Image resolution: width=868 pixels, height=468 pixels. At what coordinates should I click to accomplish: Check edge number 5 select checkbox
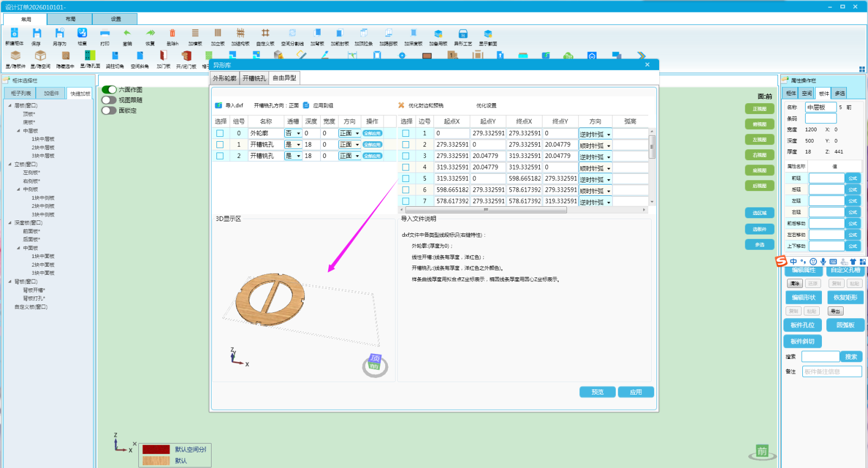[x=405, y=178]
